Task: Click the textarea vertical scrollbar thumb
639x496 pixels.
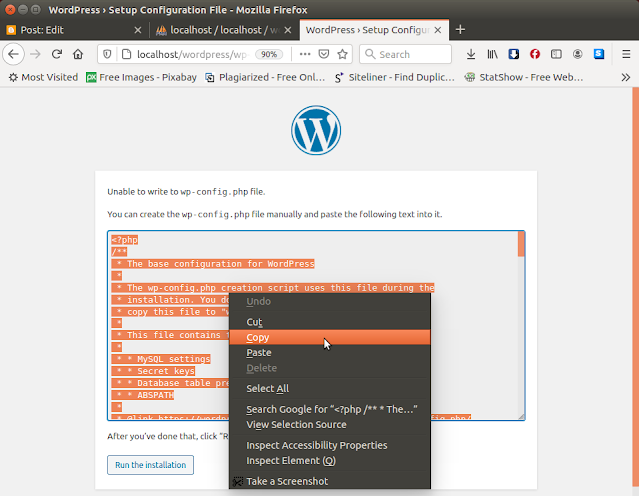Action: (521, 244)
